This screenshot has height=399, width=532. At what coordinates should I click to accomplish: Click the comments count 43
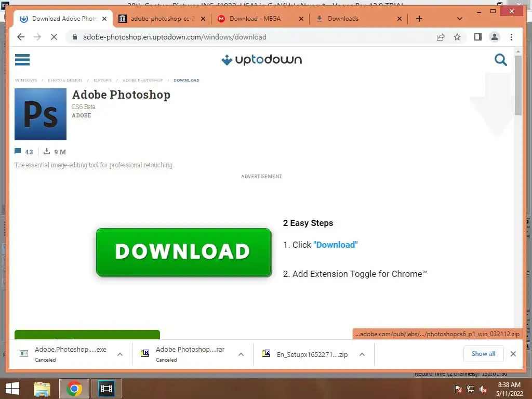point(24,152)
